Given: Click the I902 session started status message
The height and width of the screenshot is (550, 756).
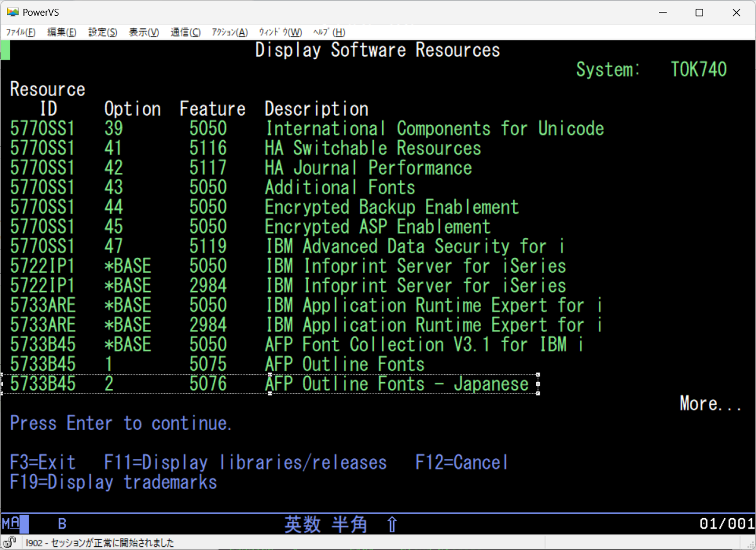Looking at the screenshot, I should pos(100,543).
